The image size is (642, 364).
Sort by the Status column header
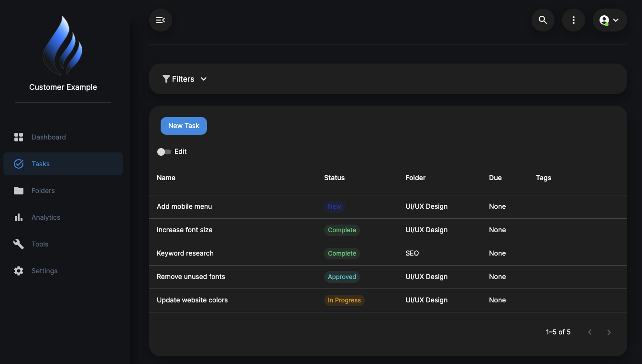pos(334,178)
